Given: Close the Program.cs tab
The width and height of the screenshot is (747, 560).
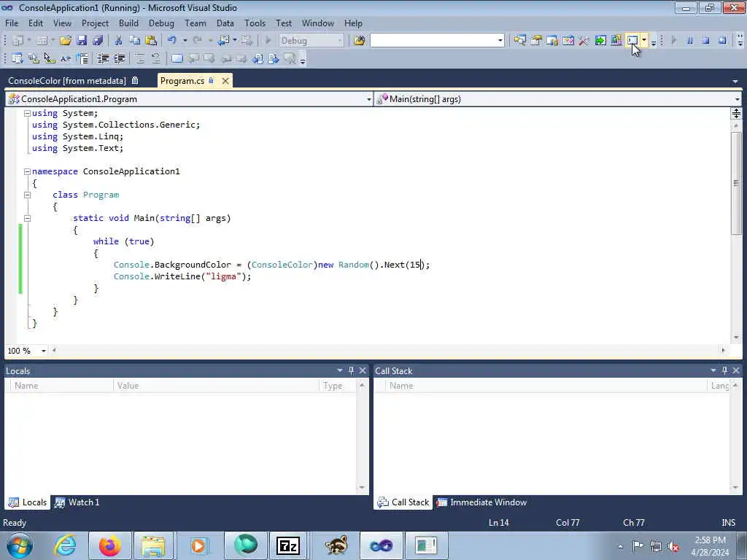Looking at the screenshot, I should point(225,81).
